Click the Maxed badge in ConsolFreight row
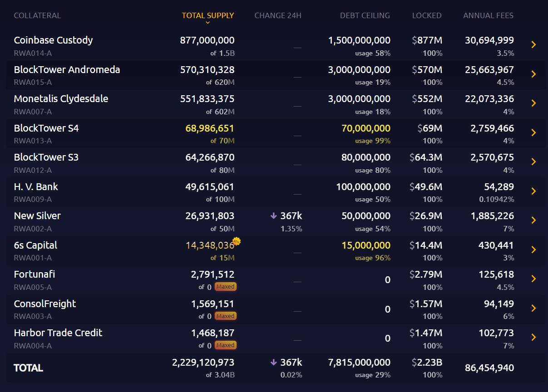Image resolution: width=548 pixels, height=392 pixels. coord(226,316)
